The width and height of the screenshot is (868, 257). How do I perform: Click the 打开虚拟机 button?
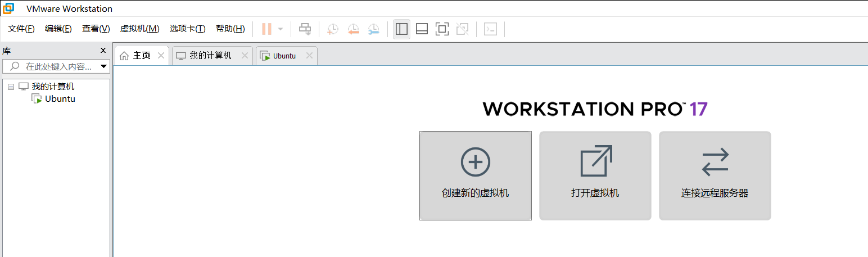(x=595, y=176)
